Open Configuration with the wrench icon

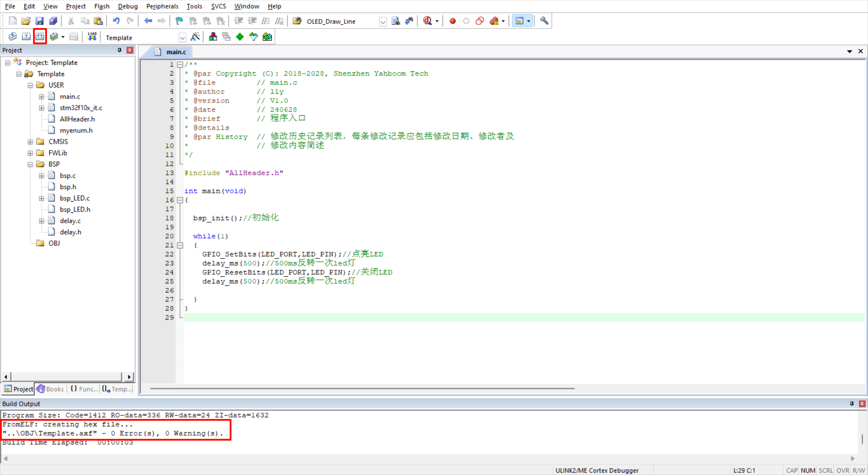[x=544, y=21]
